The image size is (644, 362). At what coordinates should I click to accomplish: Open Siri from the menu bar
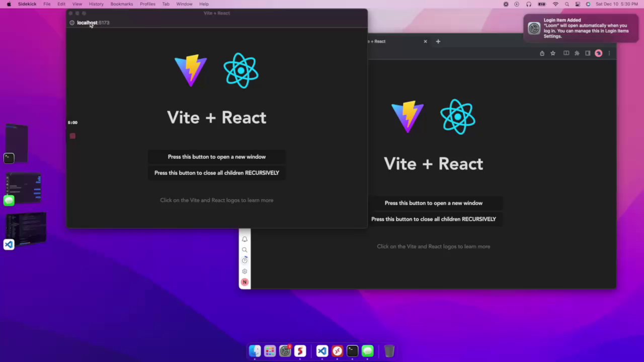coord(588,4)
